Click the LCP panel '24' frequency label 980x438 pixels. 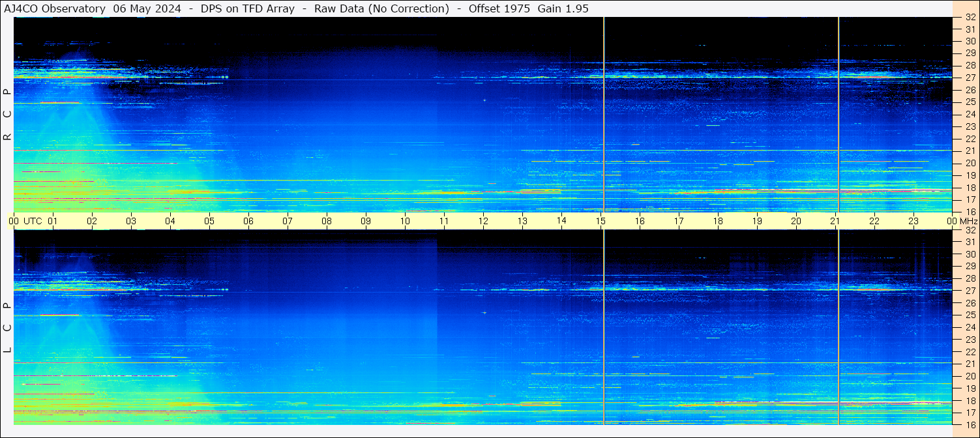(x=970, y=327)
